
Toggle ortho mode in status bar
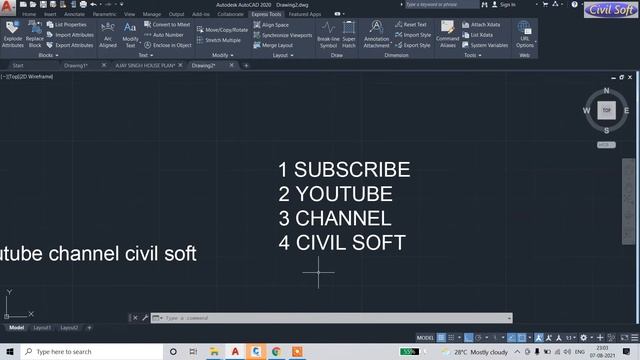469,338
